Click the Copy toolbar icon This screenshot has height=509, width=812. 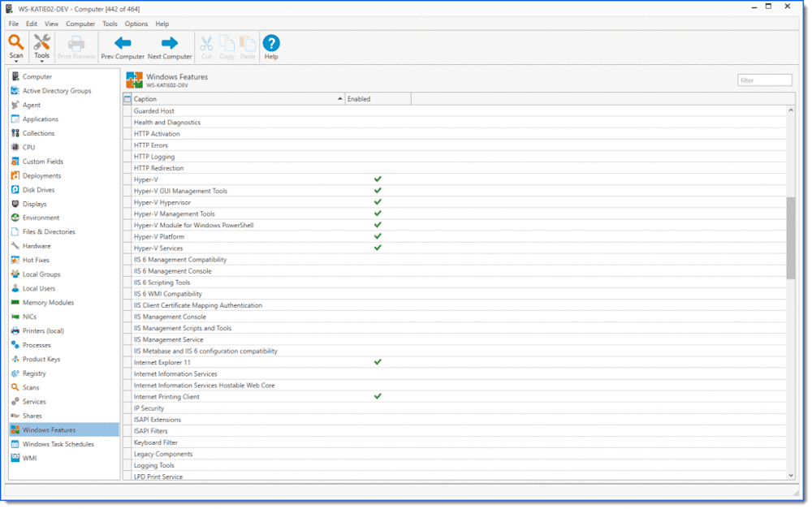tap(227, 43)
